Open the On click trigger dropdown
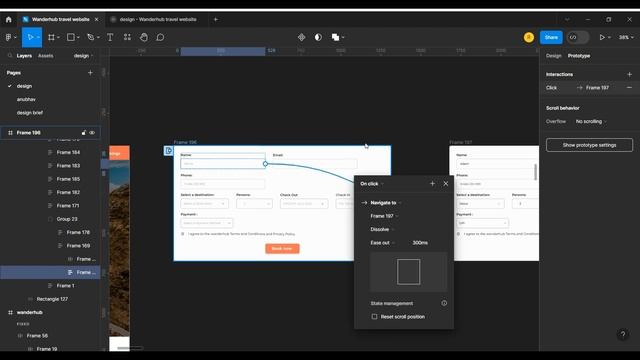The height and width of the screenshot is (360, 640). point(371,184)
